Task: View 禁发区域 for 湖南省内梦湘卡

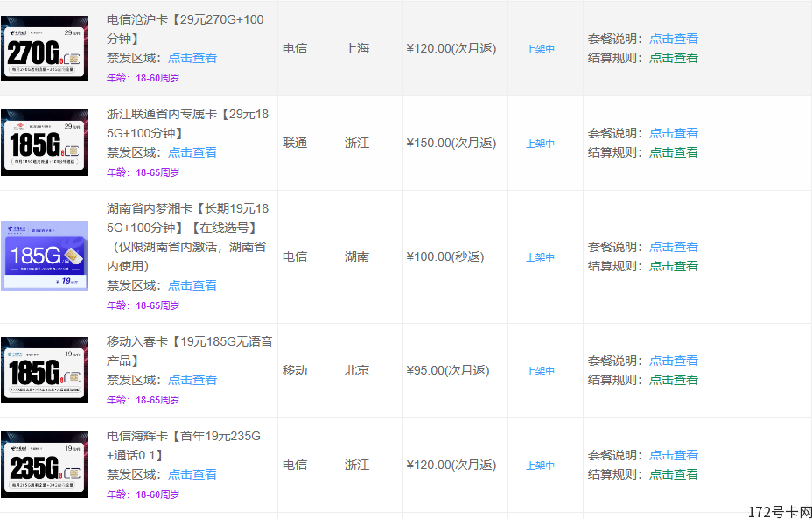Action: (x=192, y=285)
